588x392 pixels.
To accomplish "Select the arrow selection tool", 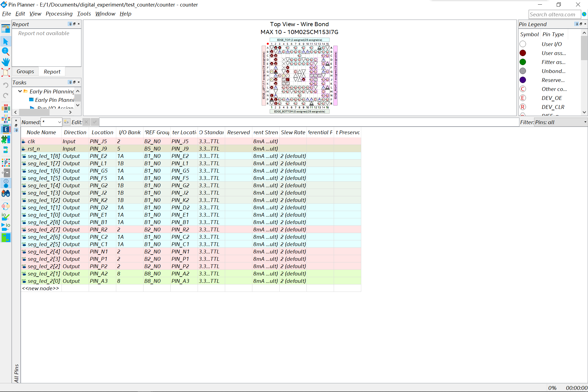I will point(6,41).
